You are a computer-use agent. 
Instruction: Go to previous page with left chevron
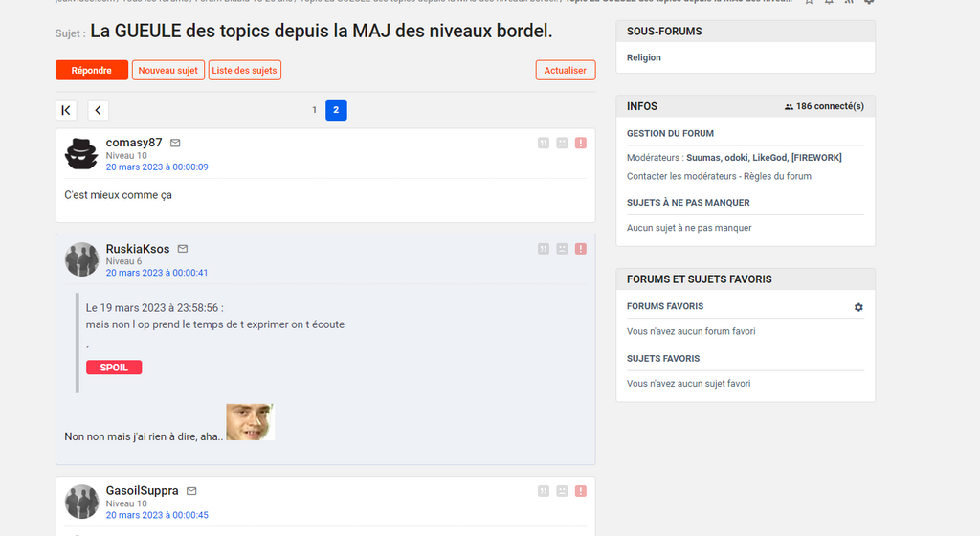tap(99, 110)
